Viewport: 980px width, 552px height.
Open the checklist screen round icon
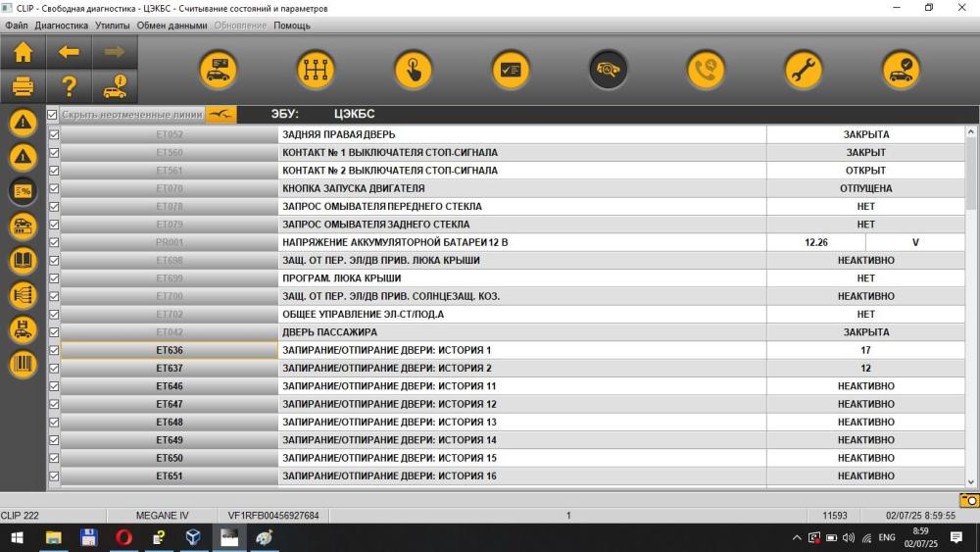pyautogui.click(x=511, y=70)
